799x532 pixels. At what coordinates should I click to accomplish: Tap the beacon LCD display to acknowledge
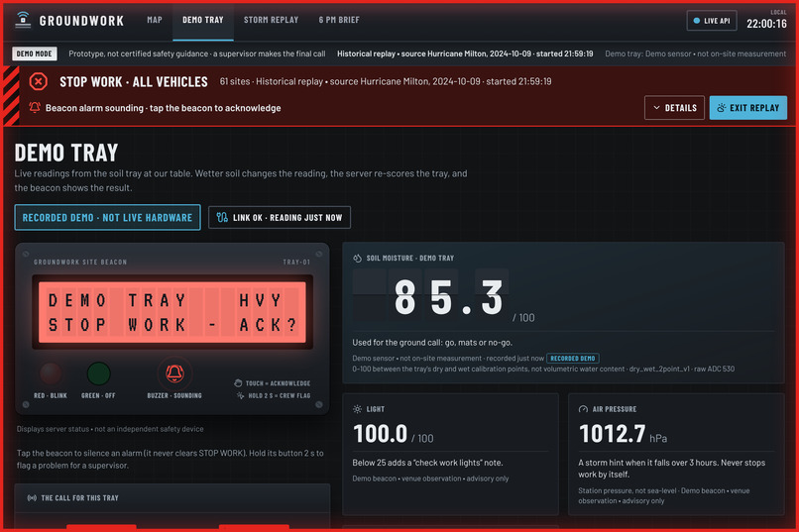point(172,312)
